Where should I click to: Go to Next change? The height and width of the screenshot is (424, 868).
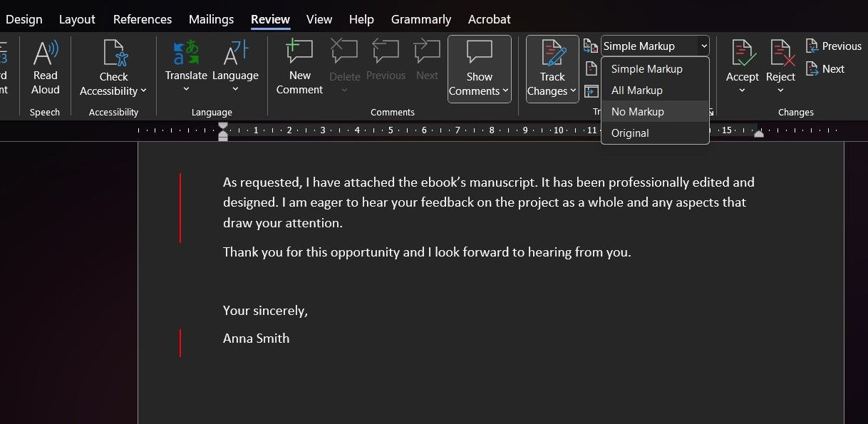coord(825,69)
